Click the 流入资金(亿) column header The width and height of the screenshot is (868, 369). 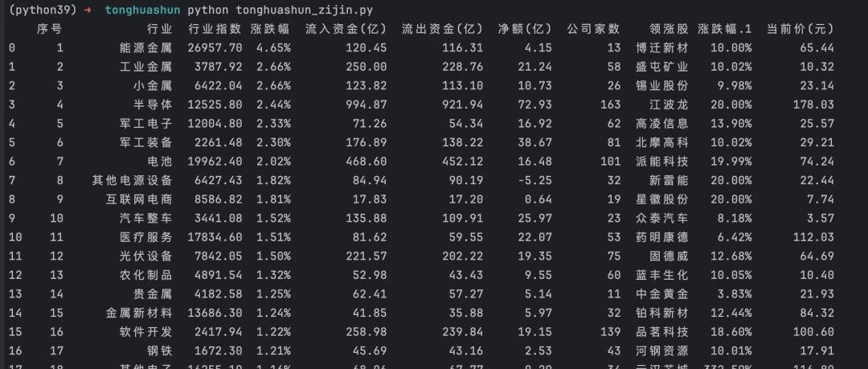346,30
